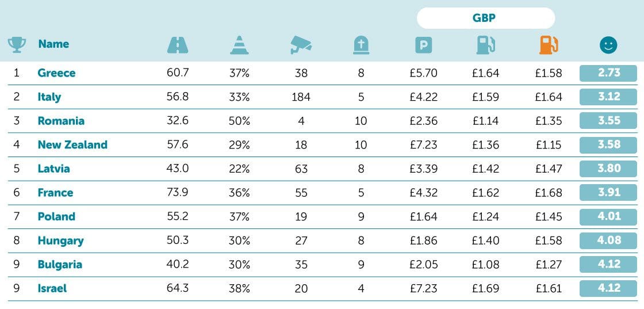
Task: Click Poland's £1.64 parking cost
Action: point(424,217)
